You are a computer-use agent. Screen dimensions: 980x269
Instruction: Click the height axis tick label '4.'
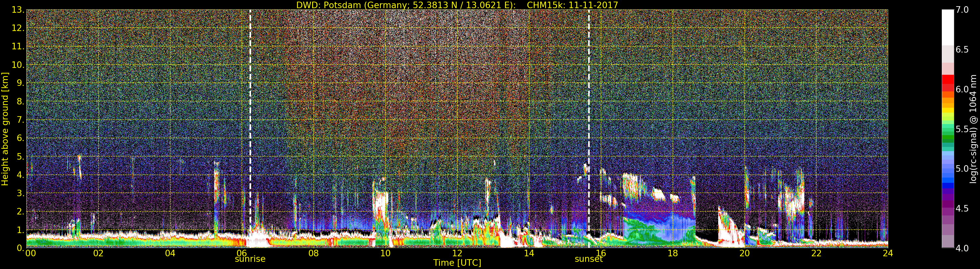[20, 175]
